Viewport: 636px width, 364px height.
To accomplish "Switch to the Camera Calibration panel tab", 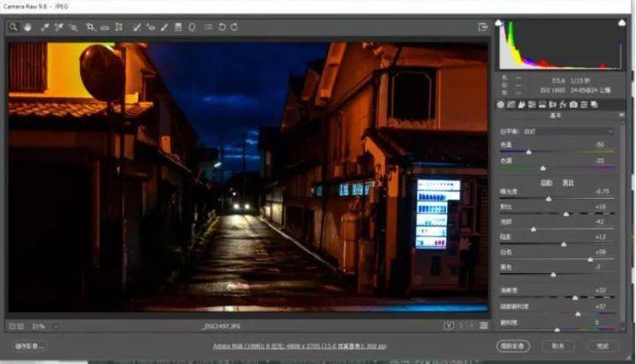I will [x=573, y=105].
